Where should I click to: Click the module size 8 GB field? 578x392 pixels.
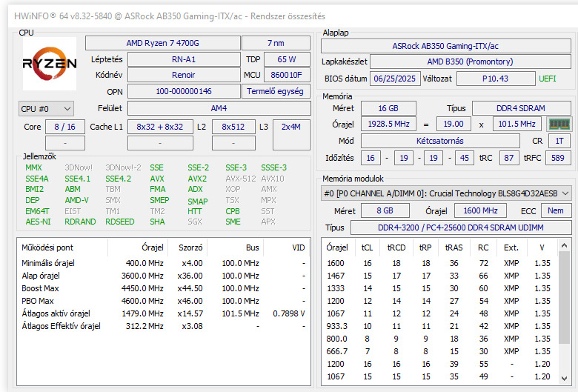385,210
